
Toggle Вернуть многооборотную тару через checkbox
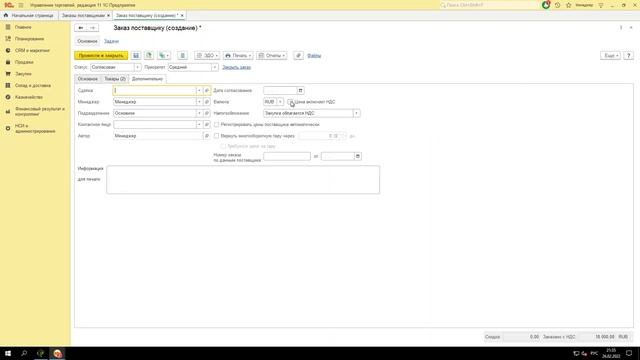(216, 136)
